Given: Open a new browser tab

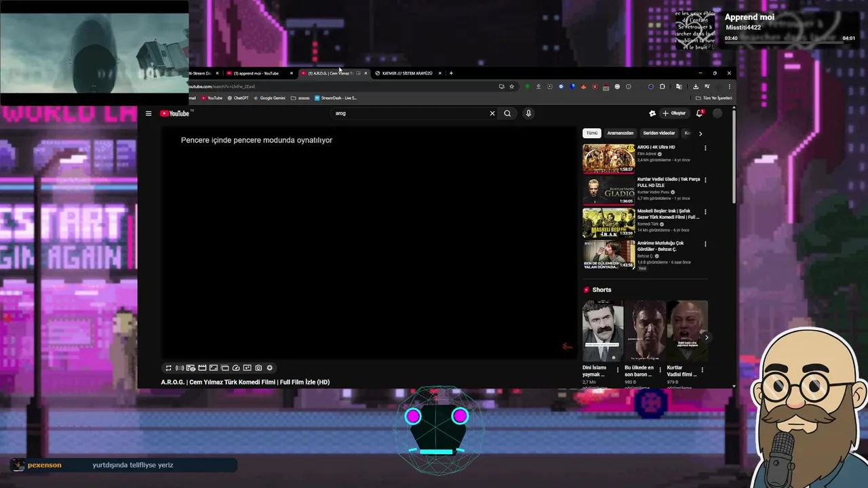Looking at the screenshot, I should (x=451, y=73).
